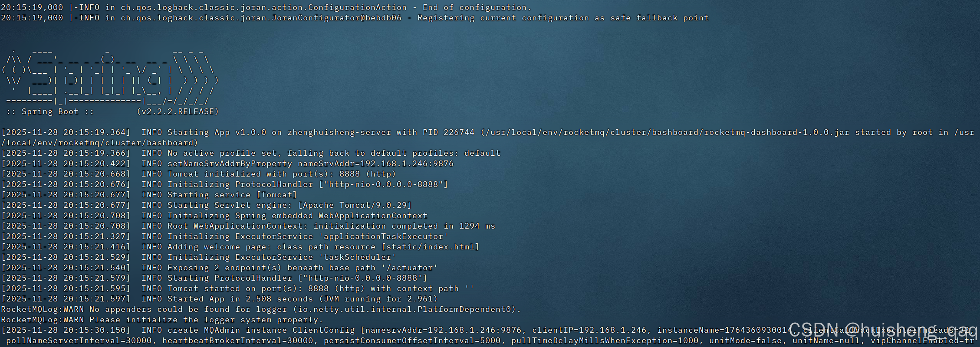This screenshot has width=980, height=347.
Task: Click 'persistConsumerOffsetInterval=5000' parameter text
Action: coord(412,340)
